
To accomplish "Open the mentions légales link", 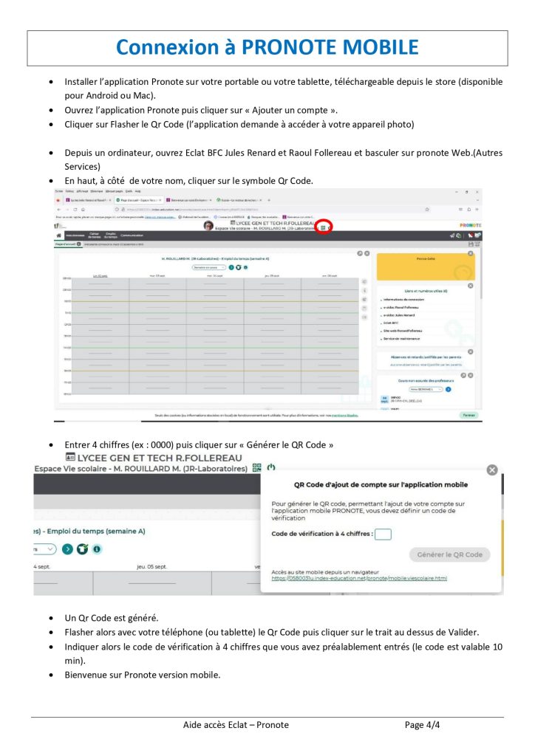I will 345,415.
